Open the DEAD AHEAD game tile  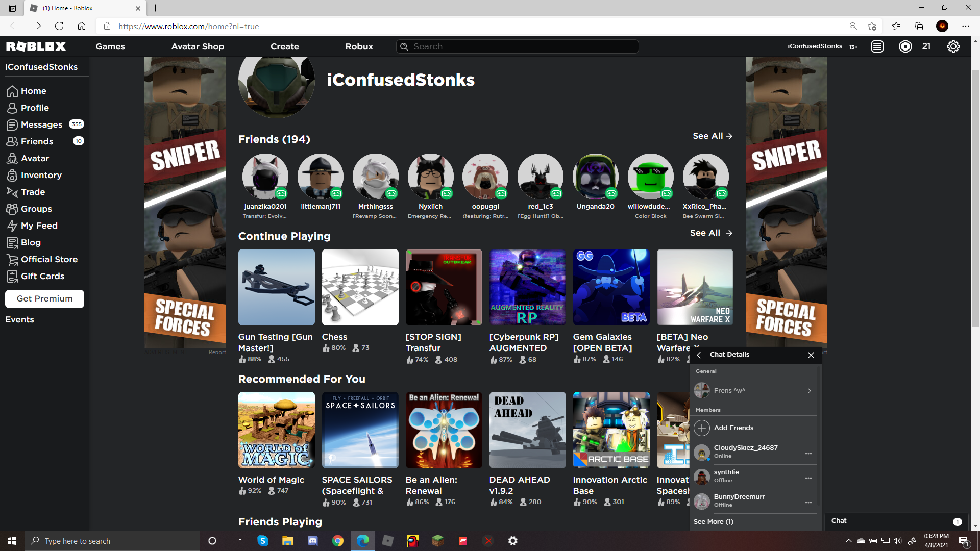tap(528, 430)
